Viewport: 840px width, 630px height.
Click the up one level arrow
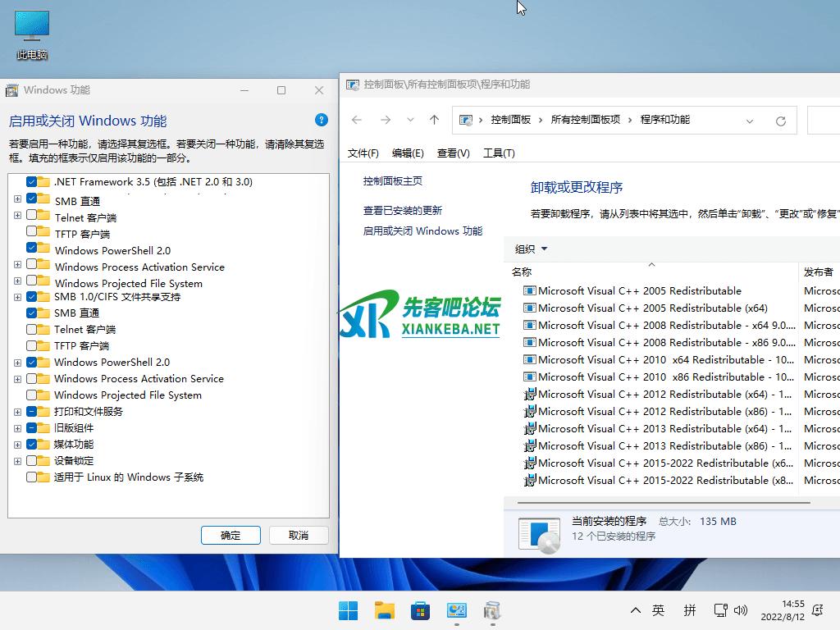(x=434, y=120)
